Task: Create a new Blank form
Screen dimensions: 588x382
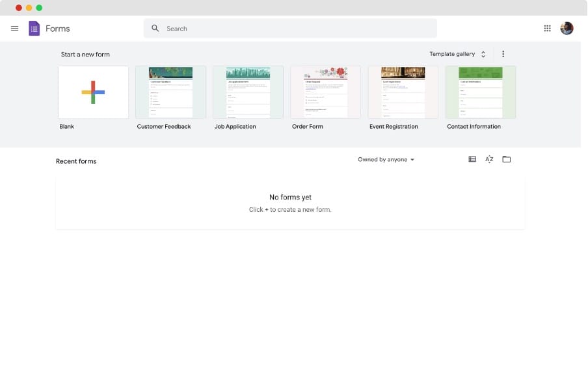Action: (93, 92)
